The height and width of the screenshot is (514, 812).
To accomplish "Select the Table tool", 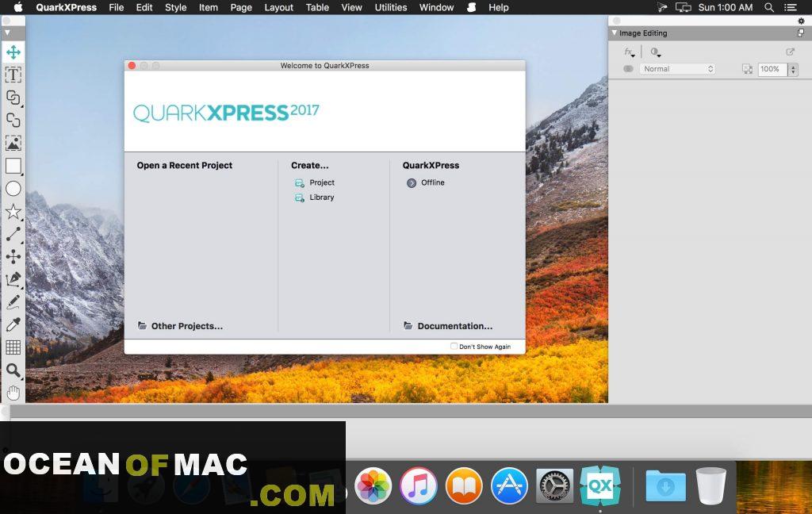I will (13, 347).
